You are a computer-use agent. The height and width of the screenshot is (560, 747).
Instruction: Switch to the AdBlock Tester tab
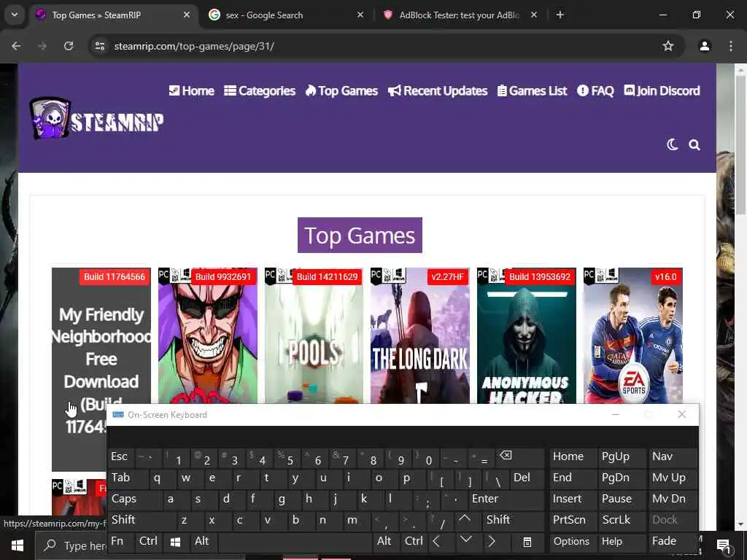click(459, 15)
